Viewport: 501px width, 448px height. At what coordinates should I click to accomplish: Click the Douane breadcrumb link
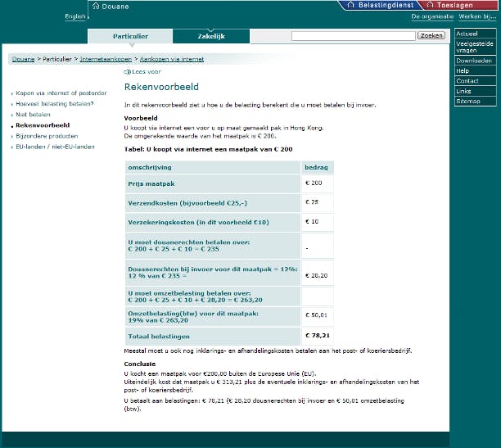pyautogui.click(x=23, y=59)
